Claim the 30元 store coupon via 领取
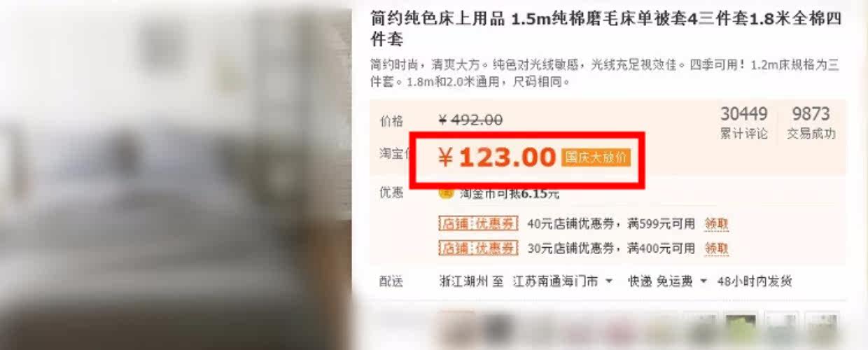 point(716,248)
